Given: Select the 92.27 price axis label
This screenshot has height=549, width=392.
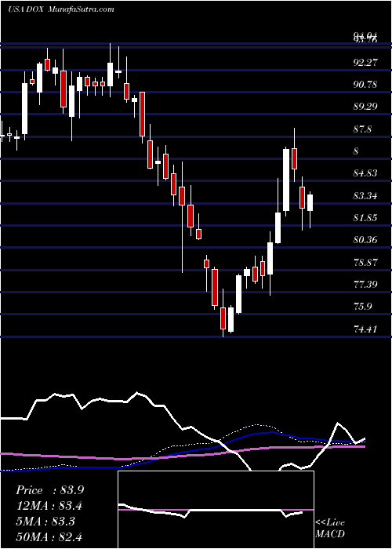Looking at the screenshot, I should 365,63.
